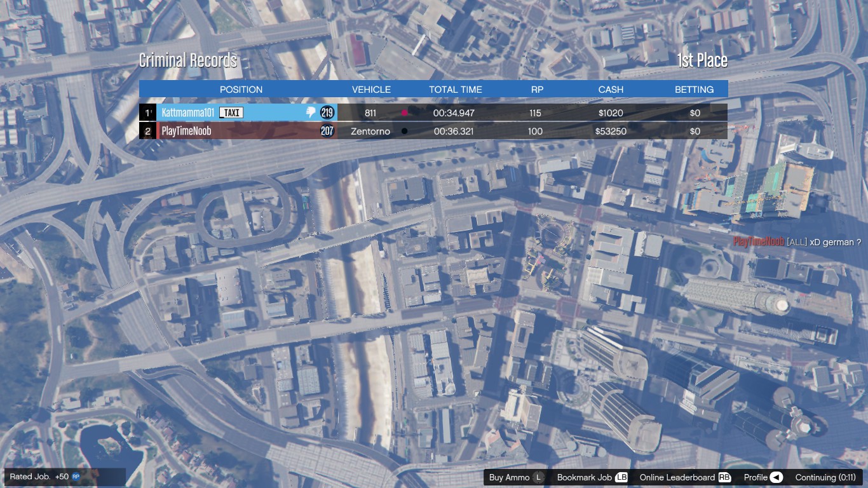The image size is (868, 488).
Task: Click PlayTimeNoob's chat message name
Action: click(x=759, y=242)
